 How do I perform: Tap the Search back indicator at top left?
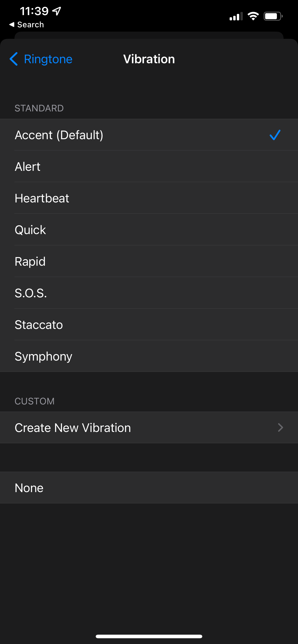27,24
